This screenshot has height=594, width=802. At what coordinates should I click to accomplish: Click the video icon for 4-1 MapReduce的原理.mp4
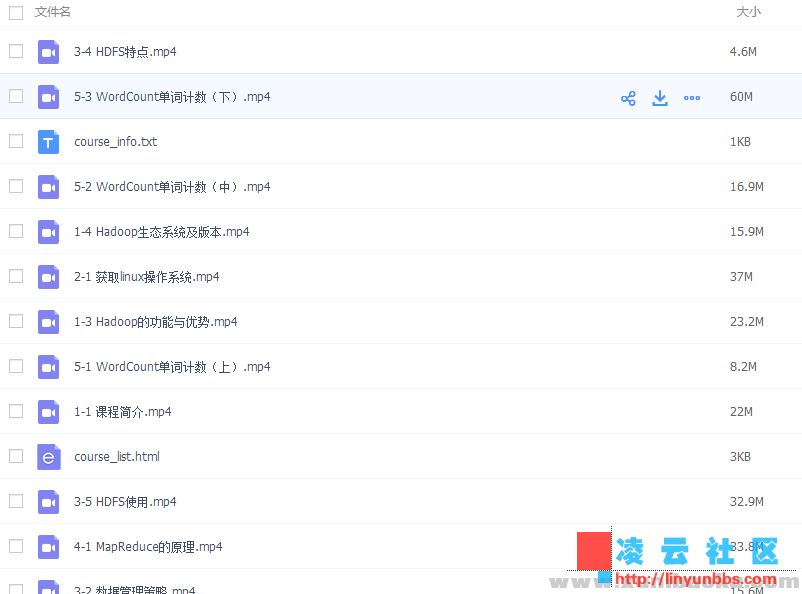point(49,547)
